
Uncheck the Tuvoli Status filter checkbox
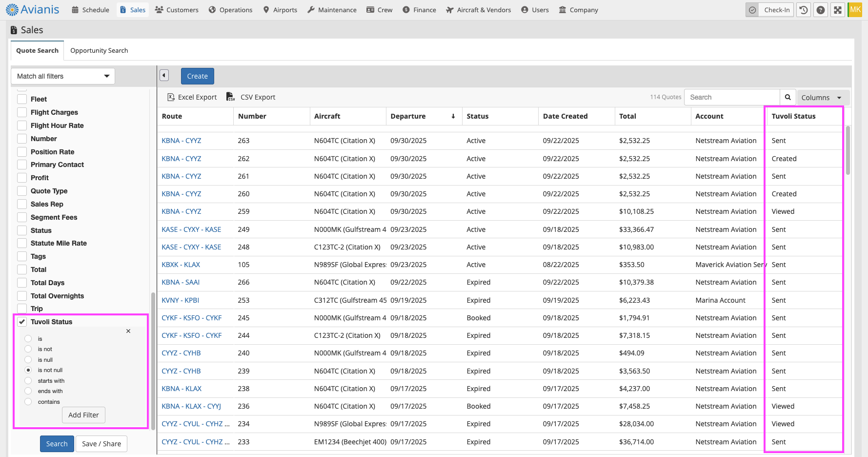(22, 322)
